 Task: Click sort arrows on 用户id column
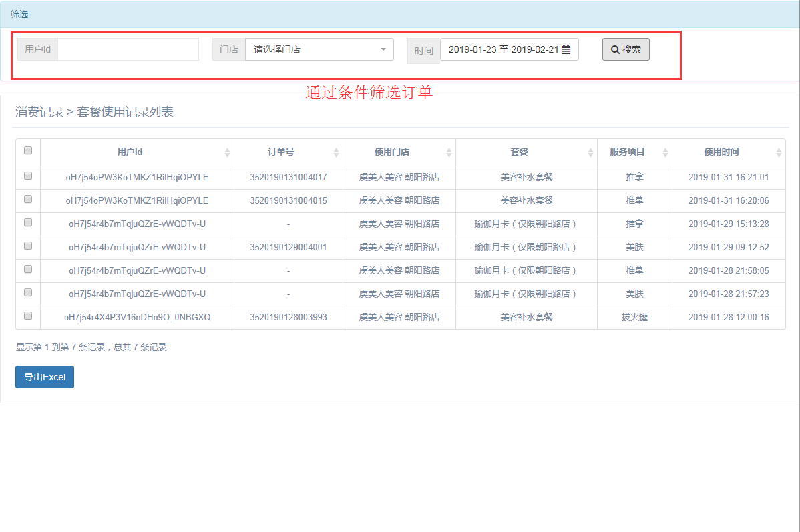click(227, 152)
